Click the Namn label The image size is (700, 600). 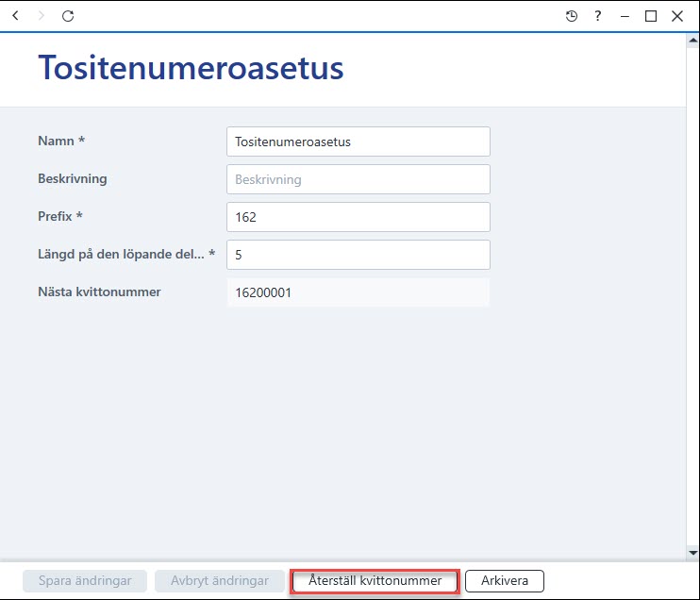pos(61,141)
